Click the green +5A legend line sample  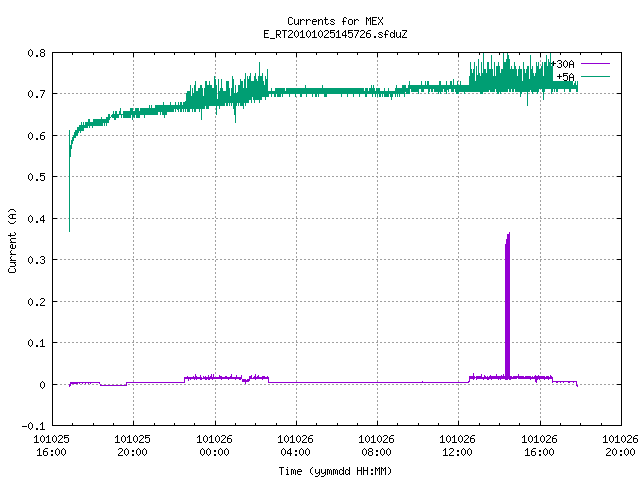(x=595, y=76)
